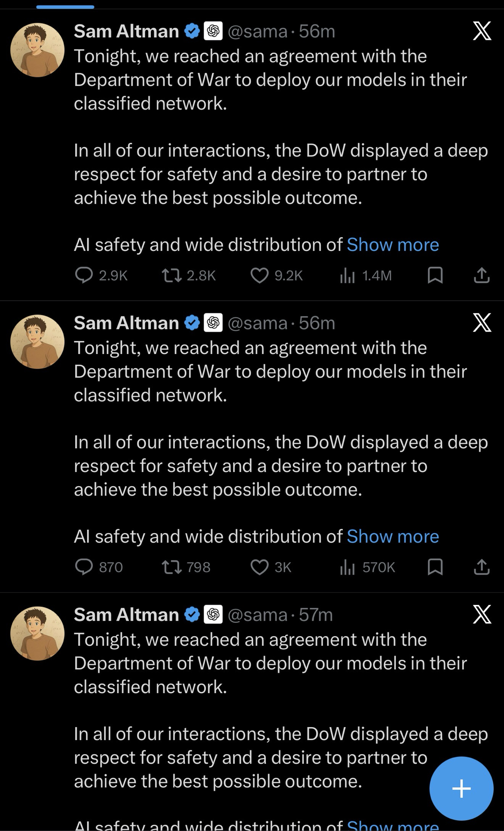This screenshot has height=831, width=504.
Task: Reply to the first tweet with 2.9K comments
Action: click(84, 275)
